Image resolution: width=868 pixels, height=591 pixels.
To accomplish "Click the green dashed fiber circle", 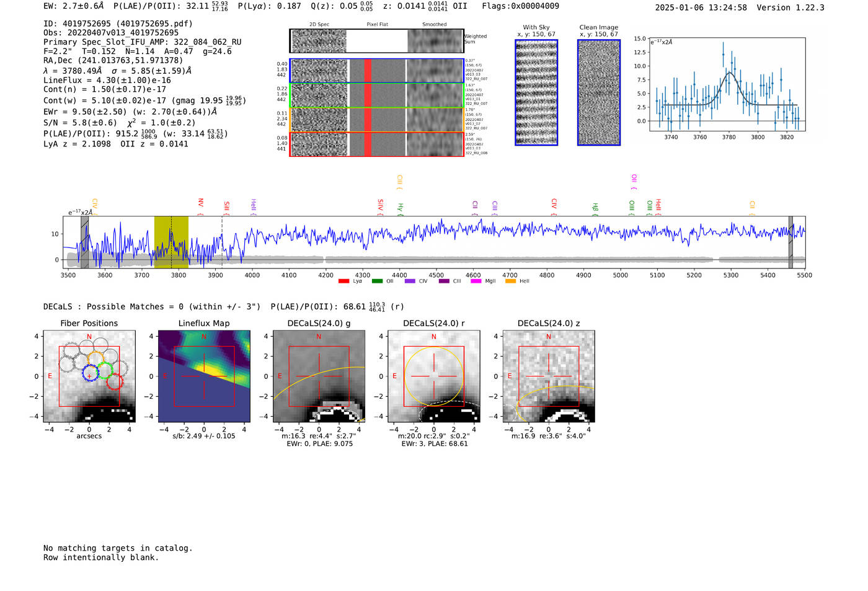I will [105, 371].
